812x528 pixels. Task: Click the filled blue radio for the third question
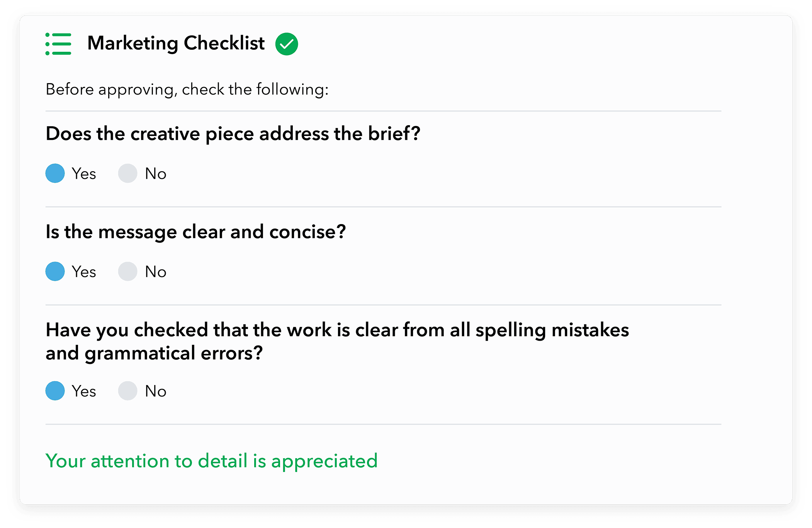[x=55, y=391]
